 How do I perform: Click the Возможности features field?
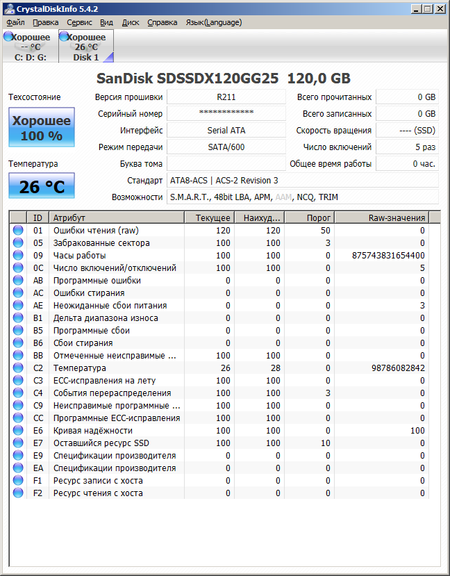[x=303, y=197]
